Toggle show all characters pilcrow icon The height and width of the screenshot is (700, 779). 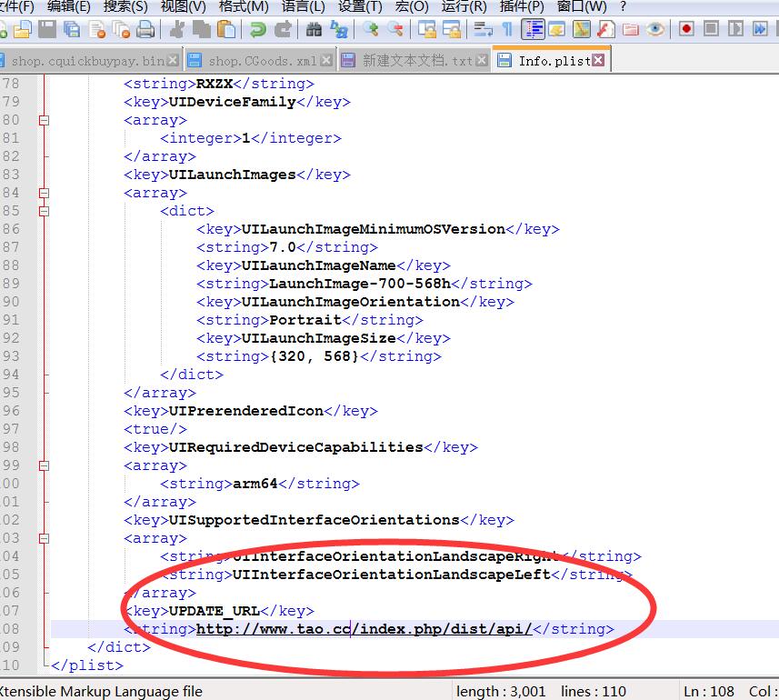[x=507, y=29]
